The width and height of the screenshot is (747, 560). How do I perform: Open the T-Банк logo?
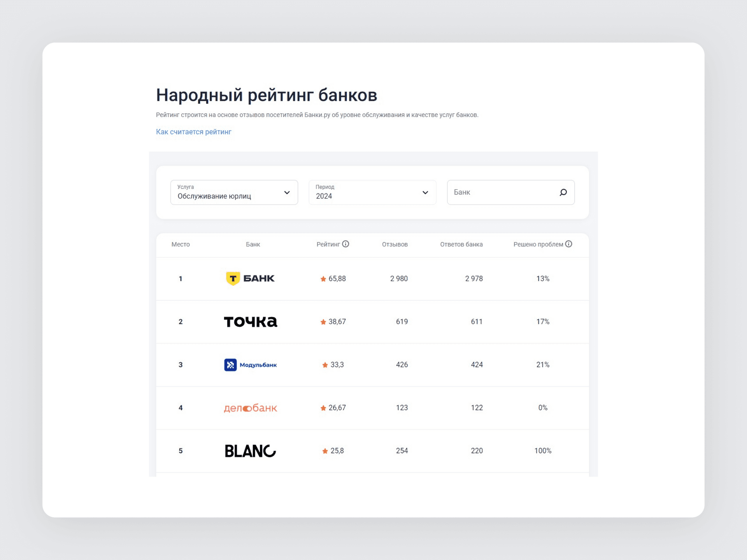point(250,279)
